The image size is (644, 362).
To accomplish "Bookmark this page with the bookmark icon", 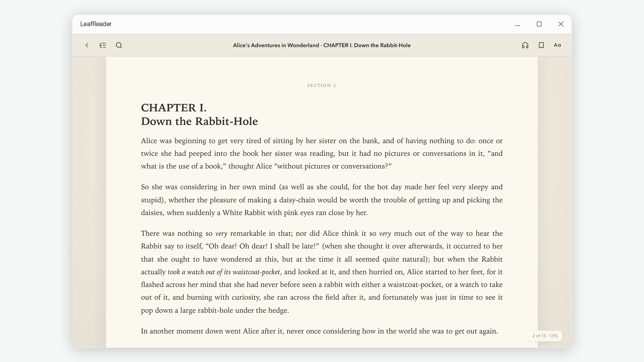I will 541,45.
